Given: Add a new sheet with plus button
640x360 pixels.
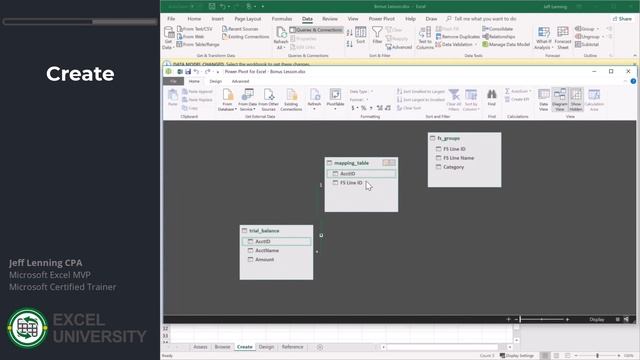Looking at the screenshot, I should tap(320, 347).
